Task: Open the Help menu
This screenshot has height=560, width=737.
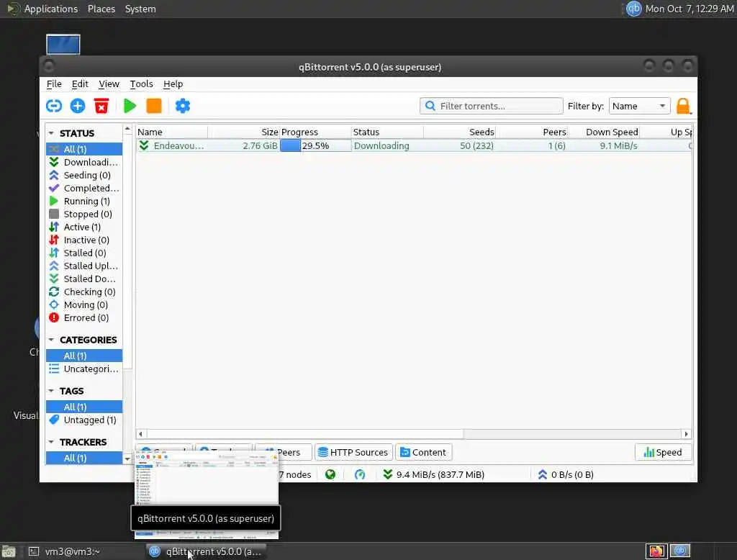Action: point(173,83)
